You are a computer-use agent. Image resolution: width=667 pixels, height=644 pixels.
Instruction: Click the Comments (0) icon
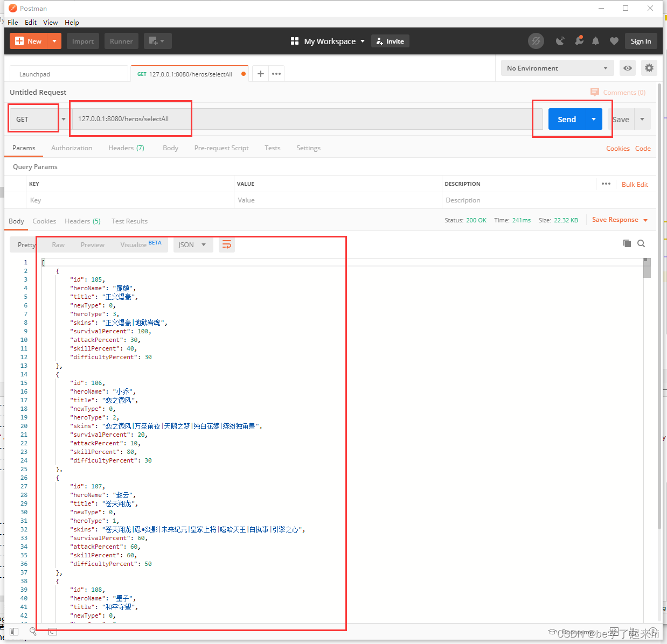tap(595, 92)
